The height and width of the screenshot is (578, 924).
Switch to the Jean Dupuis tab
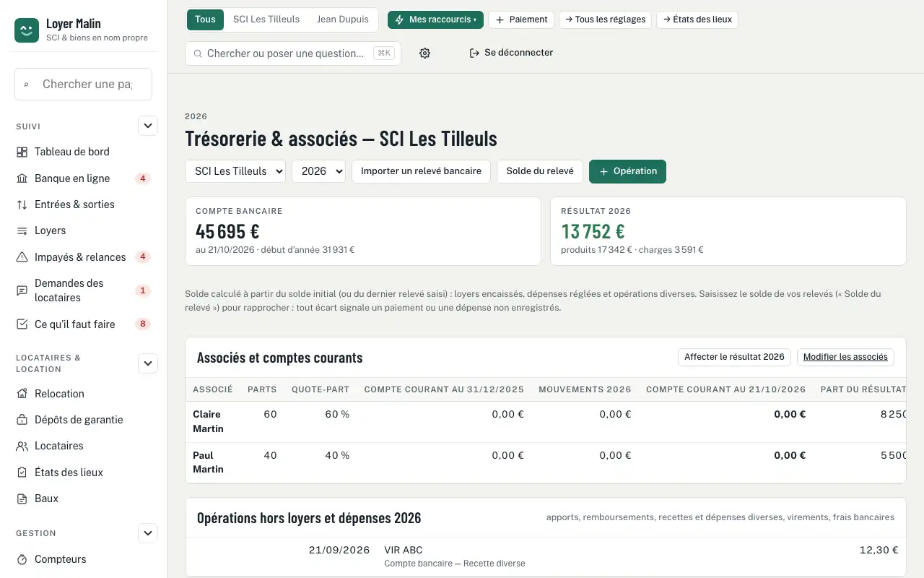(343, 20)
